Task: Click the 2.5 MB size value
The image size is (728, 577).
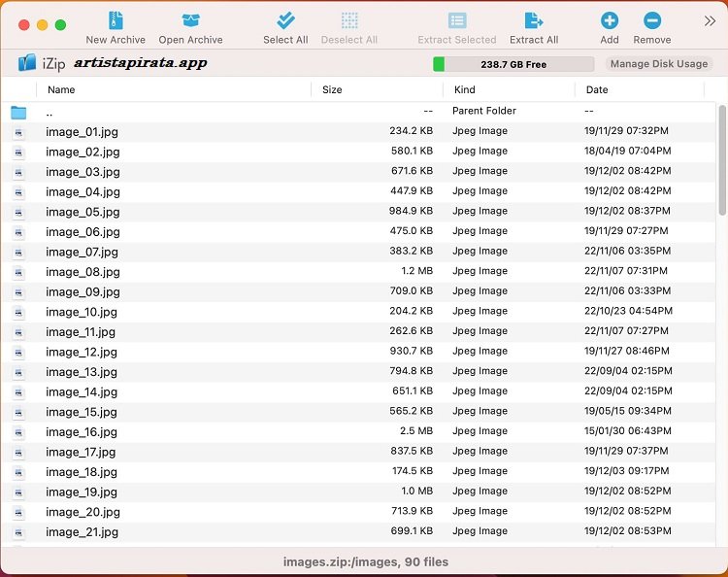Action: click(416, 430)
